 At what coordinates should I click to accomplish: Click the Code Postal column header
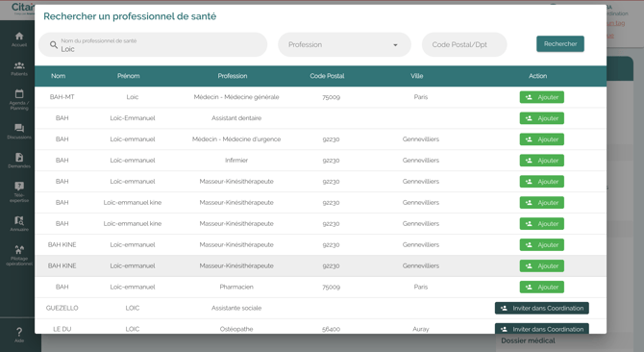327,76
